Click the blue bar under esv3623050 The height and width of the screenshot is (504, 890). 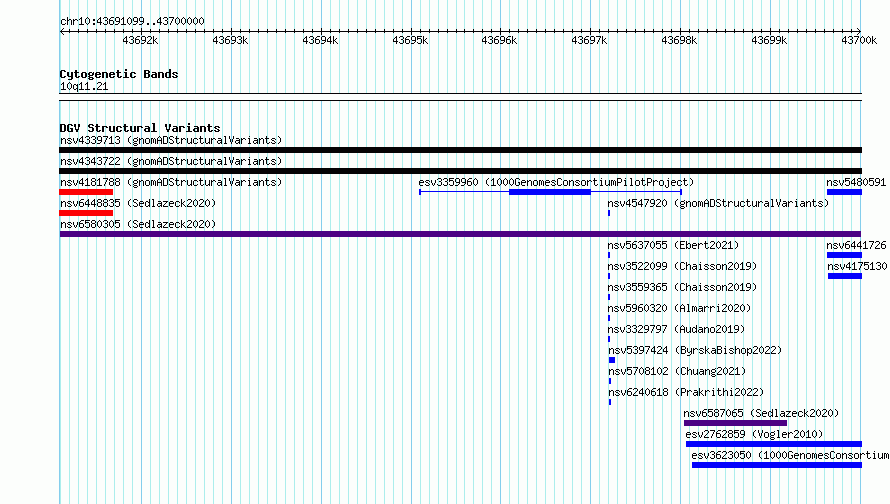coord(777,465)
